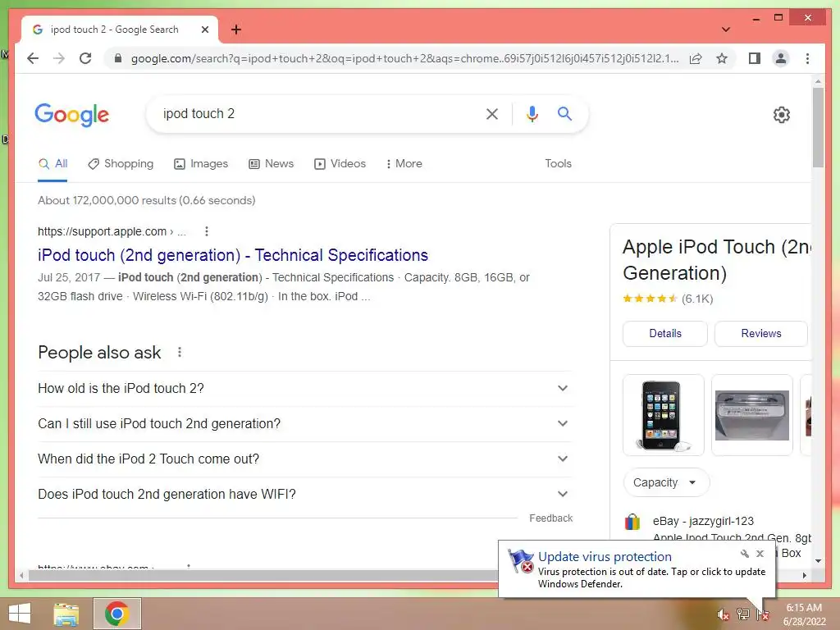The image size is (840, 630).
Task: Open Details for Apple iPod Touch
Action: point(664,333)
